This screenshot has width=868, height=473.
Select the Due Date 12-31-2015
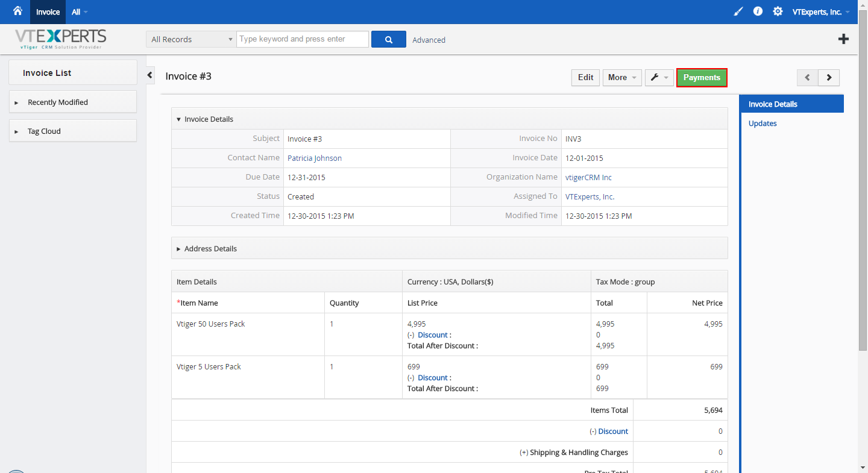306,177
